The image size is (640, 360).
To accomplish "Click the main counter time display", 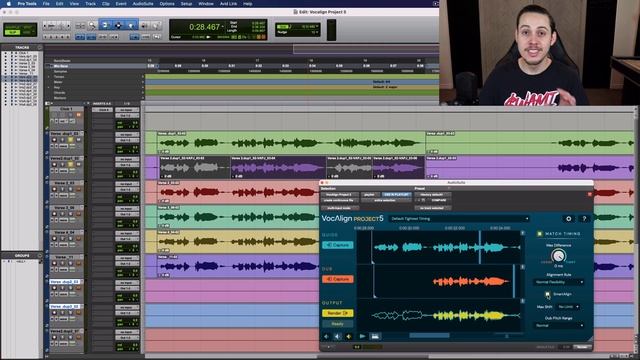I will pyautogui.click(x=204, y=27).
